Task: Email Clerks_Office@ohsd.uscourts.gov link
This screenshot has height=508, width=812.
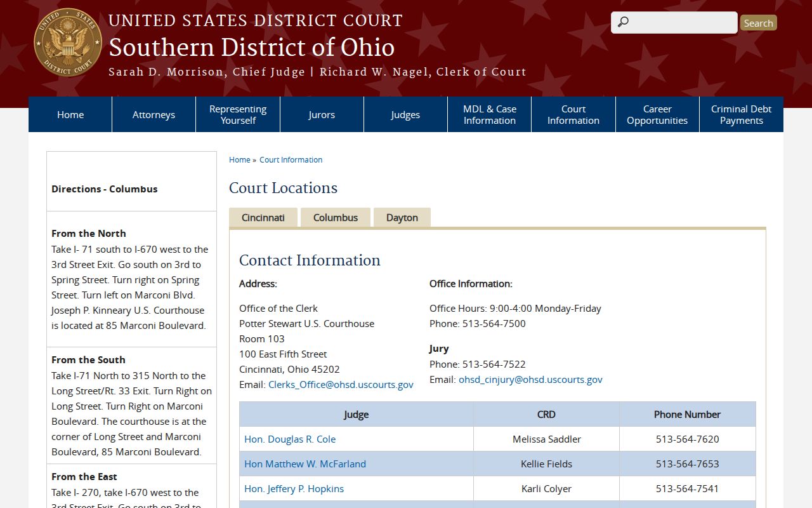Action: [x=341, y=384]
